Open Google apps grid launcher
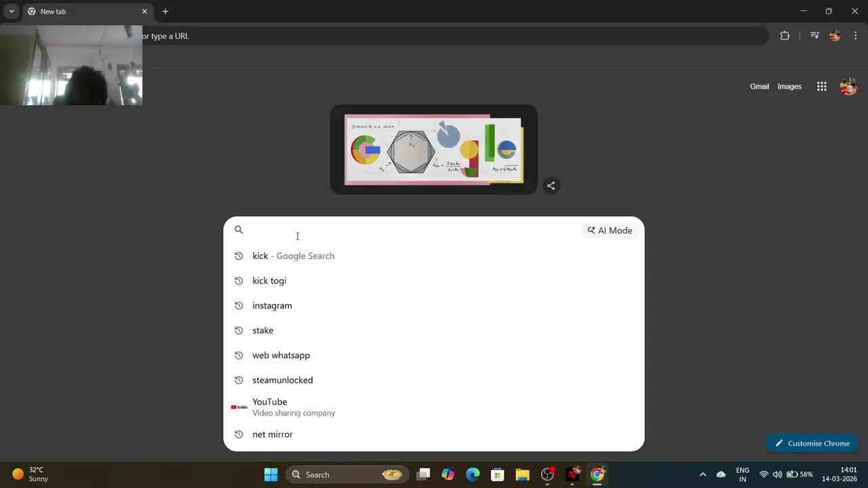The width and height of the screenshot is (868, 488). click(822, 87)
